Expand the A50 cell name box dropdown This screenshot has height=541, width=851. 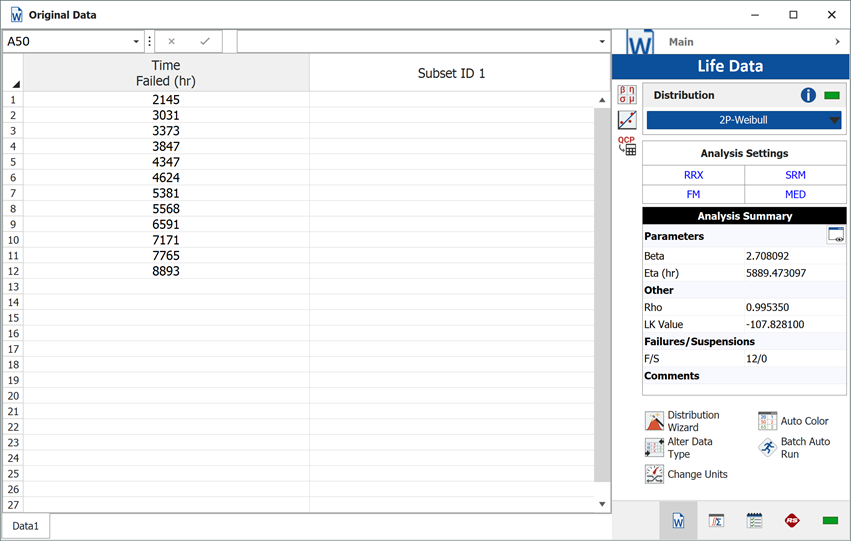(136, 42)
